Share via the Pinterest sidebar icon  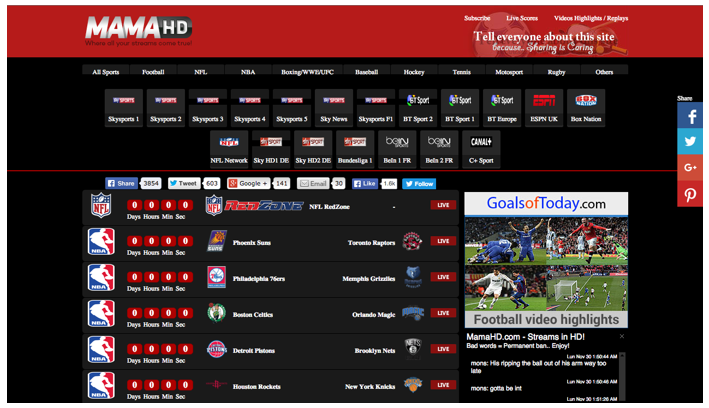pos(690,194)
